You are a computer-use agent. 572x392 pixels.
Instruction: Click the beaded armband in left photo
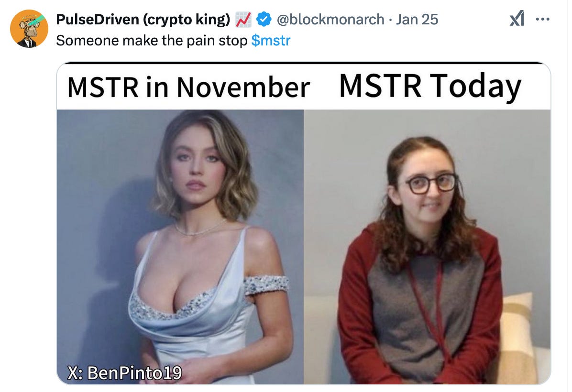(x=266, y=284)
